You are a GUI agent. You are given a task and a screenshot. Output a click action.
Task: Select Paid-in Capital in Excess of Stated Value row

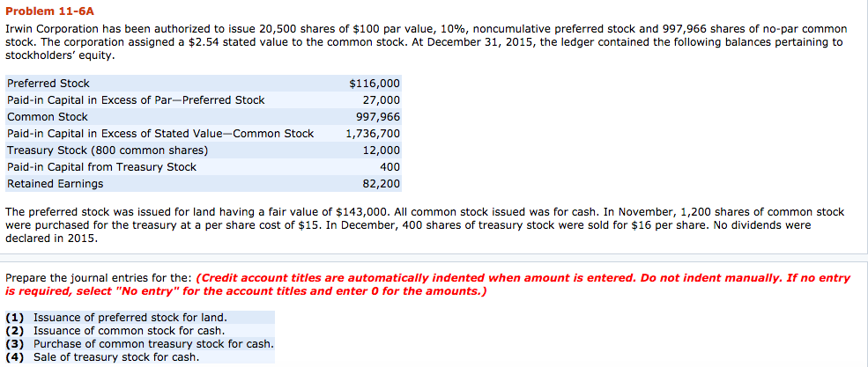click(x=204, y=133)
